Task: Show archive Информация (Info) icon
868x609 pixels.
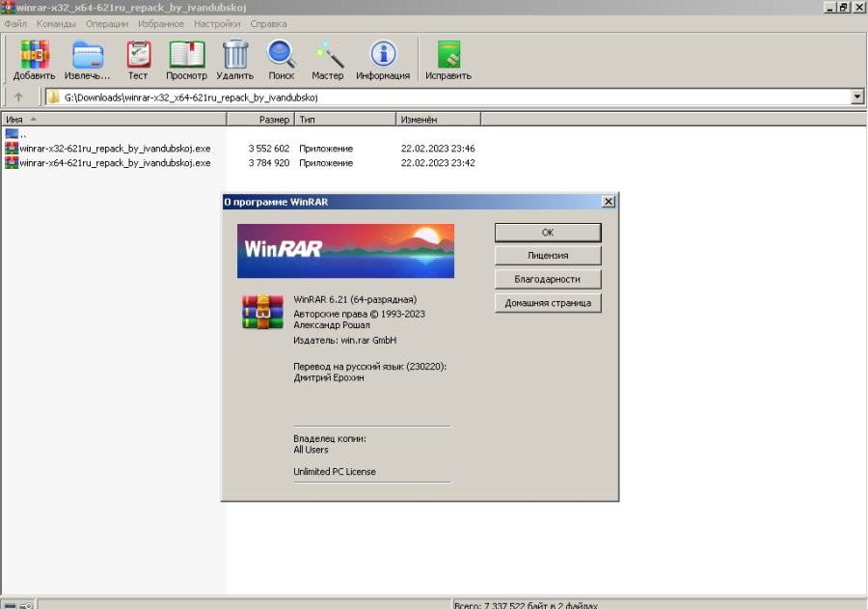Action: [x=383, y=55]
